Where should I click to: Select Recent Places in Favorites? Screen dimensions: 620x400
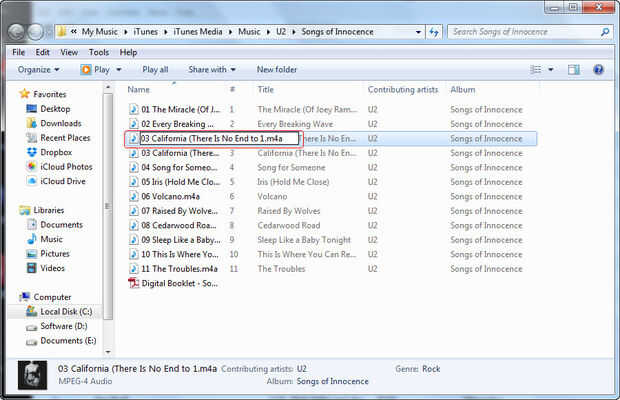(65, 138)
